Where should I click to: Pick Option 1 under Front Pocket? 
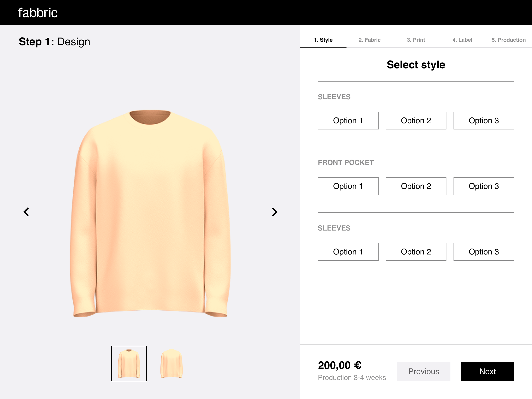click(348, 186)
